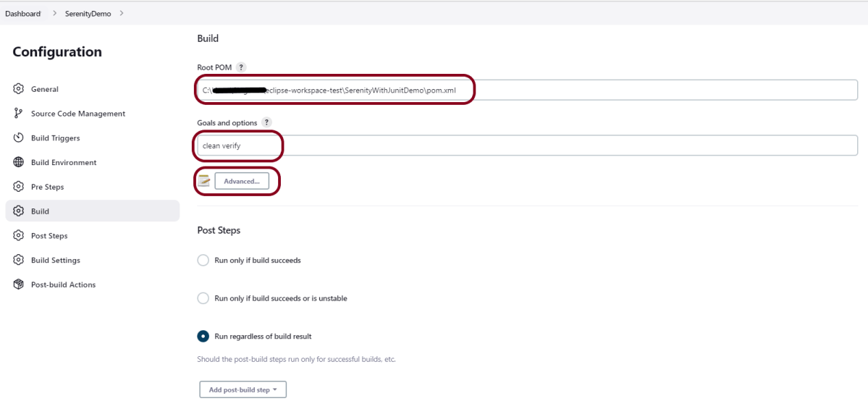Click the Pre Steps gear icon

pyautogui.click(x=19, y=187)
